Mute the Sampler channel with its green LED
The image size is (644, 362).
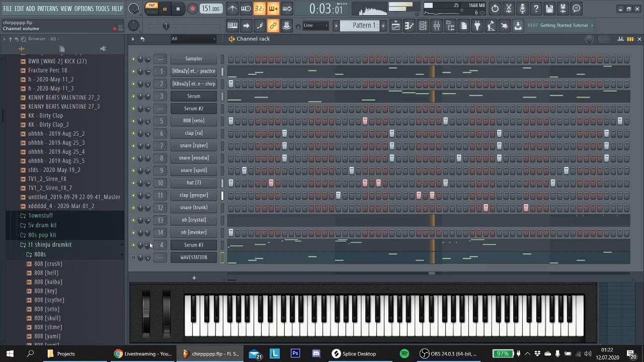pyautogui.click(x=133, y=59)
